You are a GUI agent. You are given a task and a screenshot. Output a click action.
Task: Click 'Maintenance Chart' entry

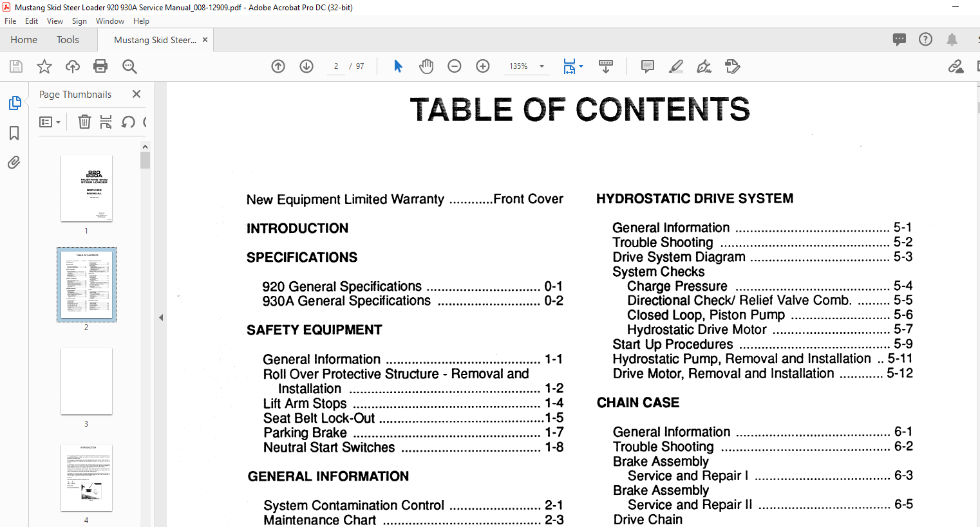coord(413,520)
